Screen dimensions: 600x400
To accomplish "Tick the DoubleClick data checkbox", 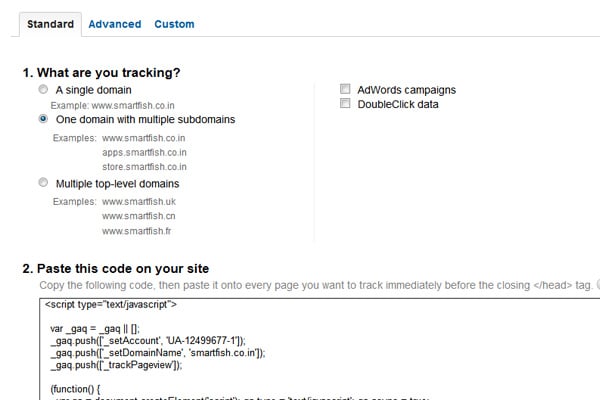I will [x=345, y=103].
